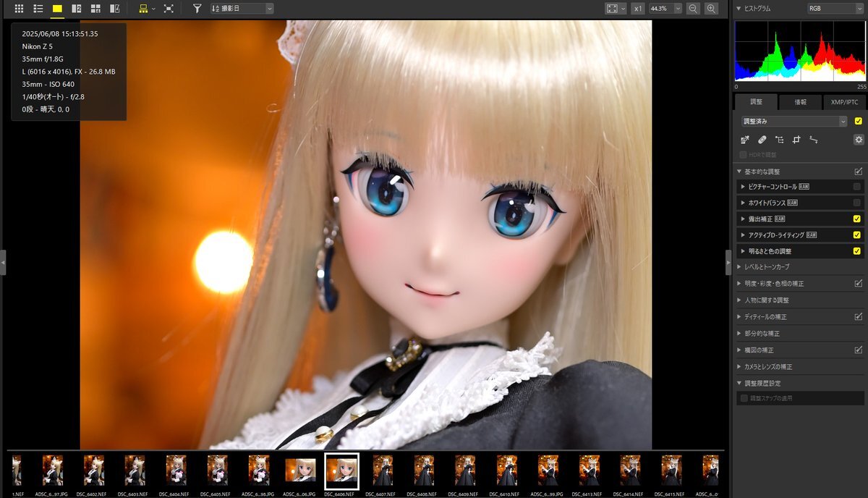The width and height of the screenshot is (868, 498).
Task: Open the XMP/IPTC tab
Action: coord(844,102)
